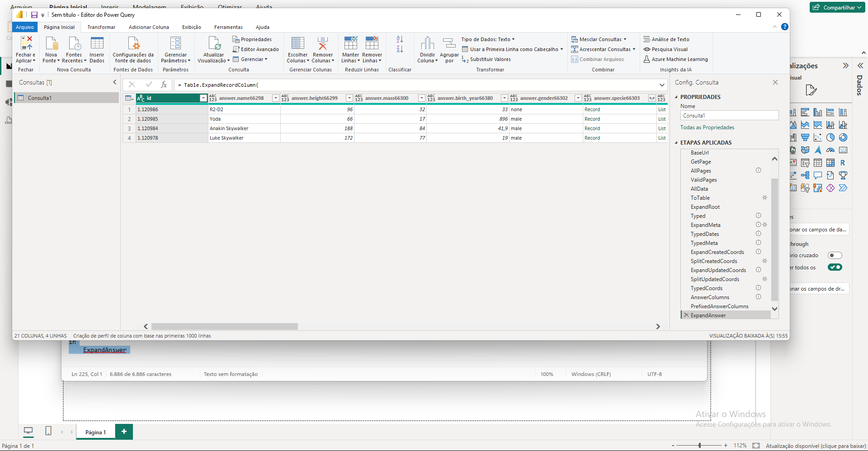This screenshot has height=451, width=868.
Task: Collapse the ETAPAS APLICADAS section
Action: click(x=676, y=143)
